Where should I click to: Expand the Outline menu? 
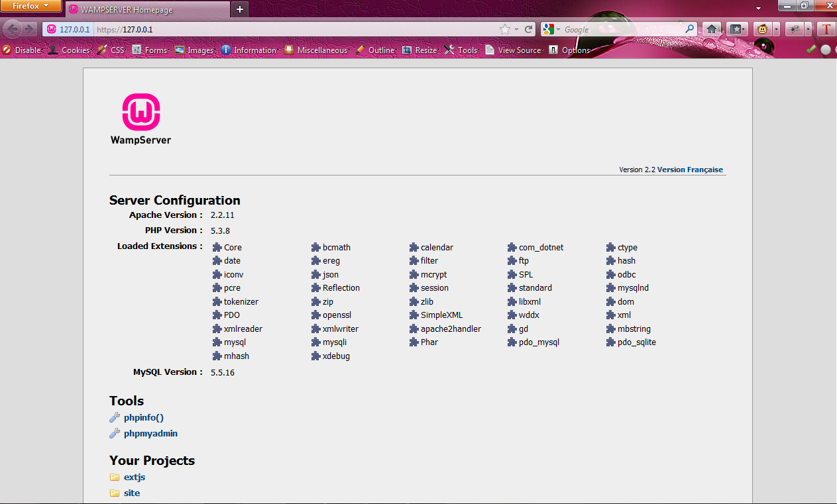tap(376, 50)
